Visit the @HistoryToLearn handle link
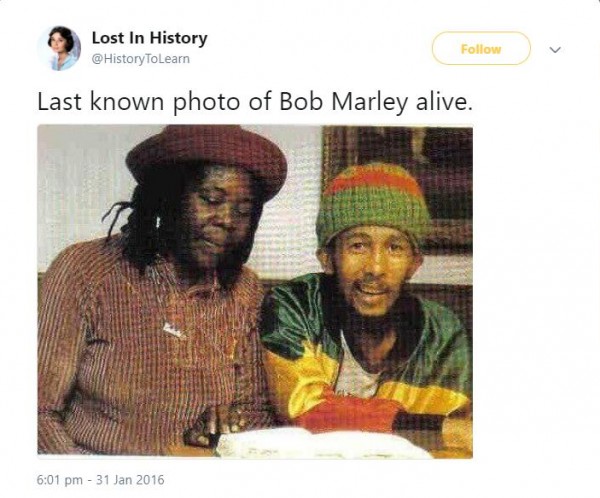600x498 pixels. [140, 59]
